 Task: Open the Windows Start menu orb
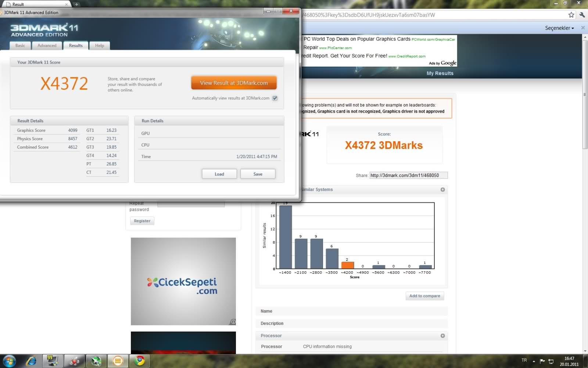(x=10, y=361)
